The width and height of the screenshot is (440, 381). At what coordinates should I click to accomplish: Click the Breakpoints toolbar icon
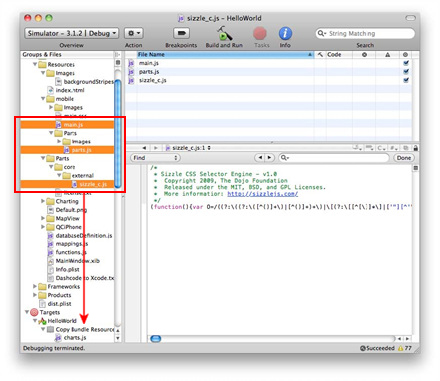(181, 33)
